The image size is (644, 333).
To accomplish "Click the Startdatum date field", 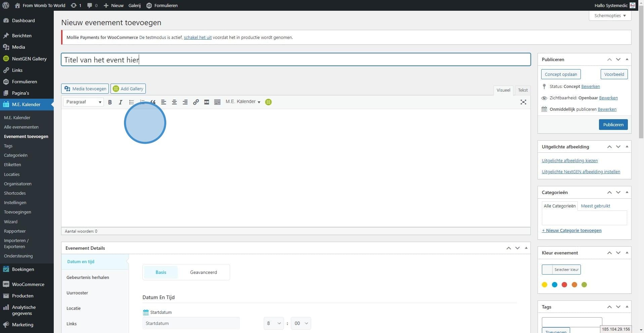I will pos(191,323).
